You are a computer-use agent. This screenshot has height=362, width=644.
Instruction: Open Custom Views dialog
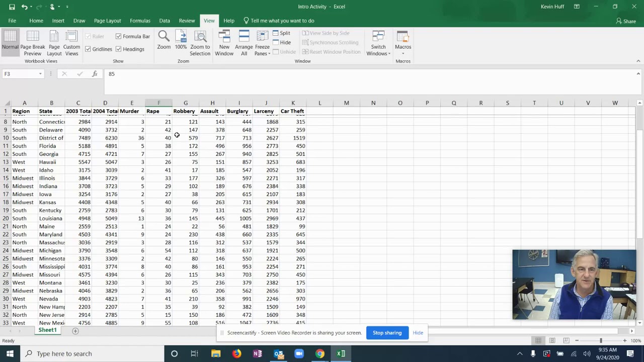71,43
